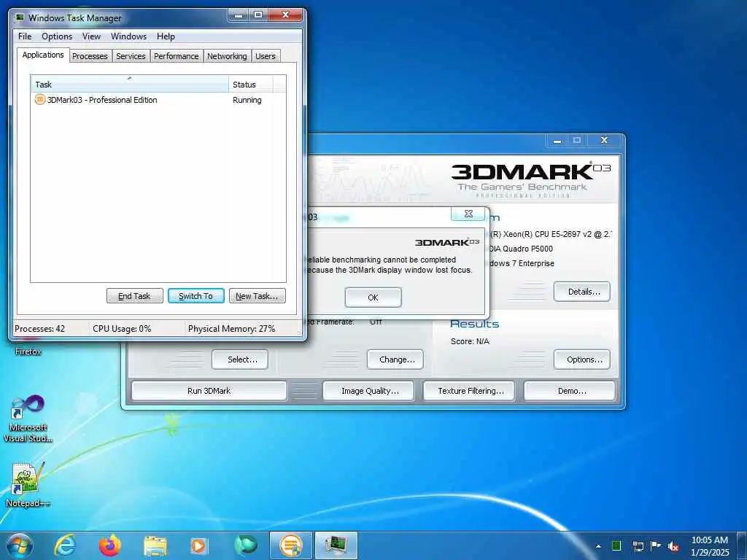Click the muted volume tray icon

(x=673, y=546)
